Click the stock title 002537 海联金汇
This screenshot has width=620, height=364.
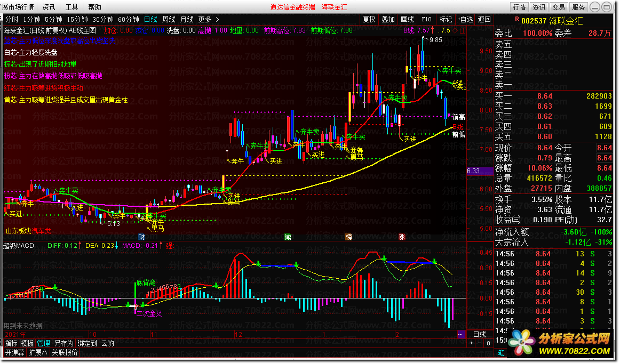click(x=552, y=21)
